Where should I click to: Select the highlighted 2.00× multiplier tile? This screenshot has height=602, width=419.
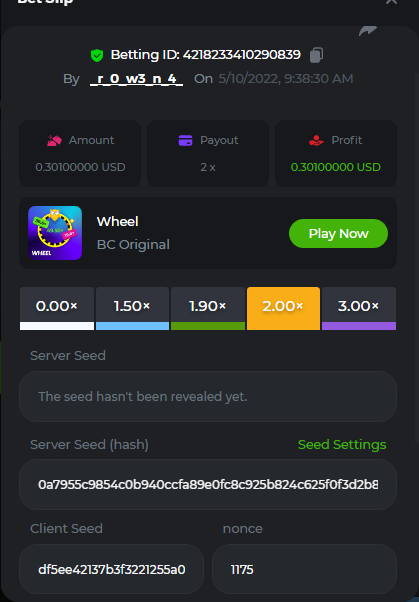[283, 308]
